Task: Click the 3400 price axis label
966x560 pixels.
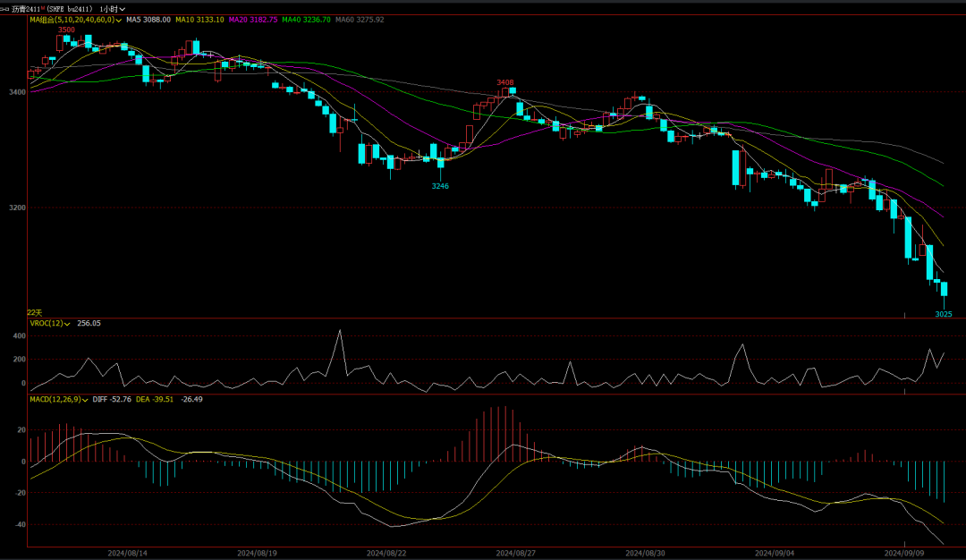Action: coord(17,92)
